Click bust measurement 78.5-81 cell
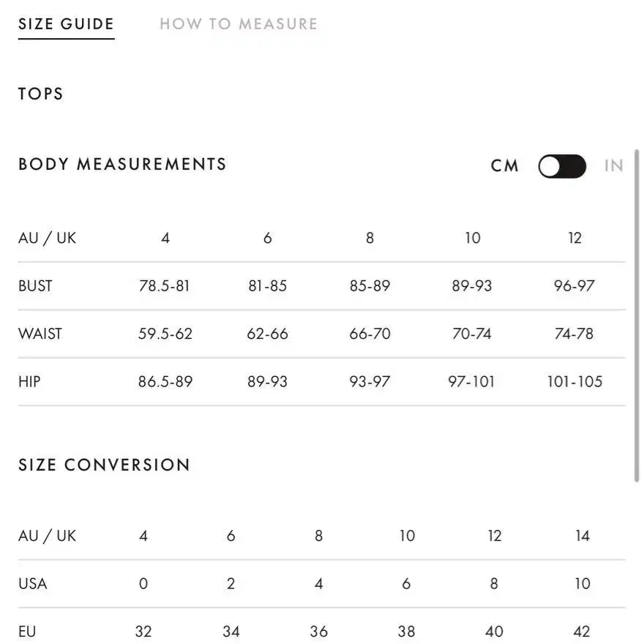The height and width of the screenshot is (644, 644). click(165, 285)
